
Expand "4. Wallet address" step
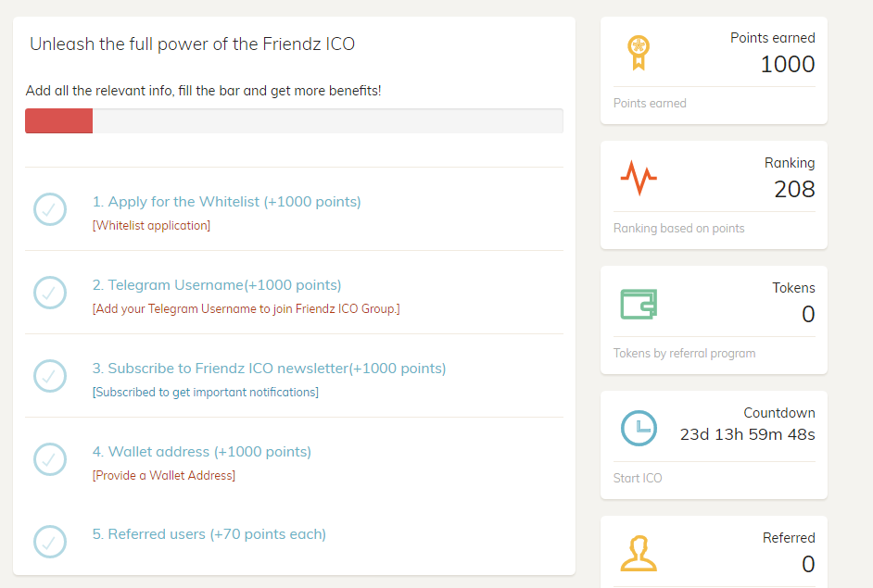click(x=202, y=452)
